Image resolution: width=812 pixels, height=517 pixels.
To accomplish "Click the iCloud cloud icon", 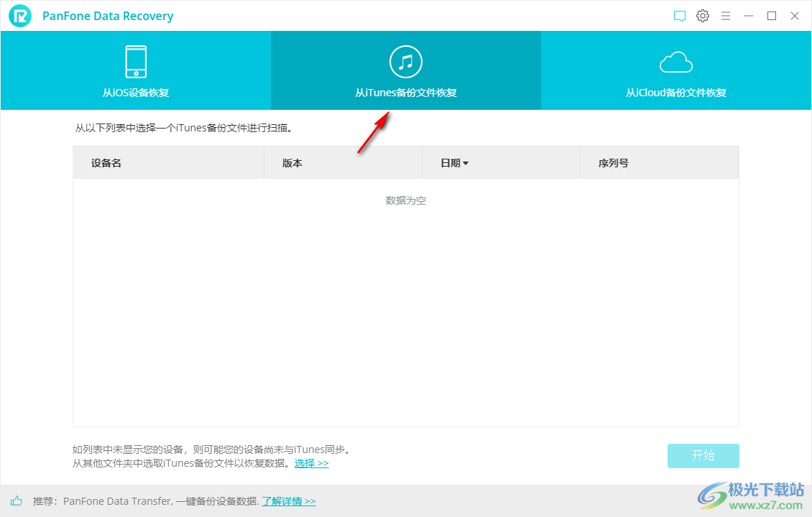I will click(675, 62).
